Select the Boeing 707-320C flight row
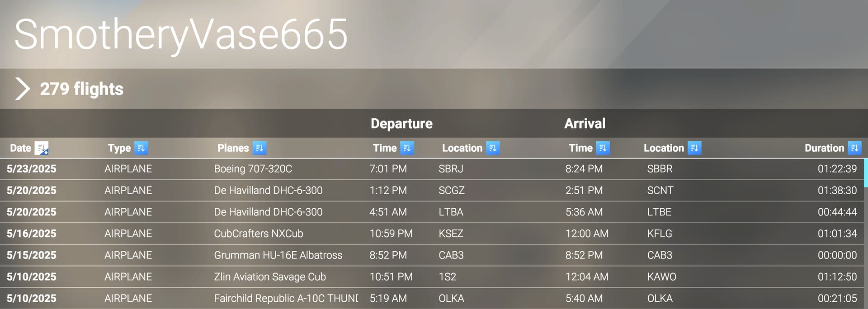This screenshot has width=868, height=309. [x=432, y=169]
